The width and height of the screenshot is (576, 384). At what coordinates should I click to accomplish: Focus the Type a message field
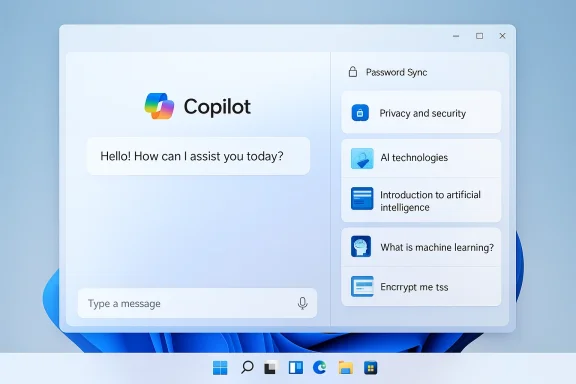pyautogui.click(x=197, y=304)
